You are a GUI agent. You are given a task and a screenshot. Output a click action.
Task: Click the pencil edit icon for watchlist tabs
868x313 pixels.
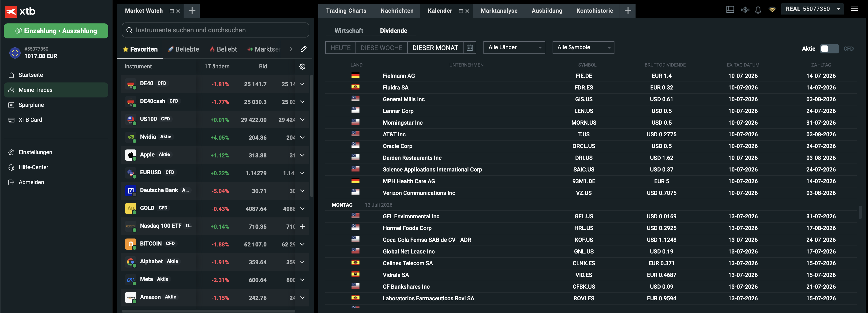point(304,49)
